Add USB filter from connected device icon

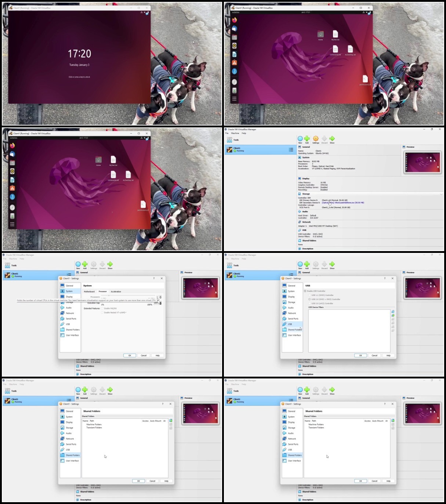pos(393,315)
